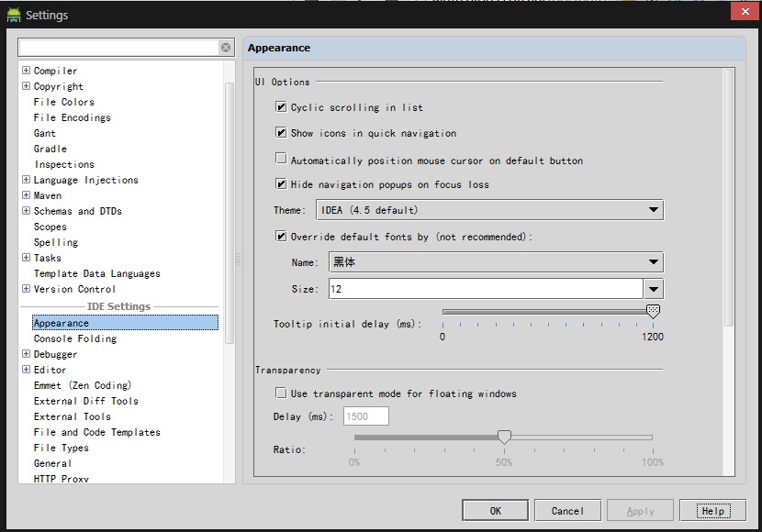Image resolution: width=762 pixels, height=532 pixels.
Task: Expand the Tasks tree node
Action: [27, 257]
